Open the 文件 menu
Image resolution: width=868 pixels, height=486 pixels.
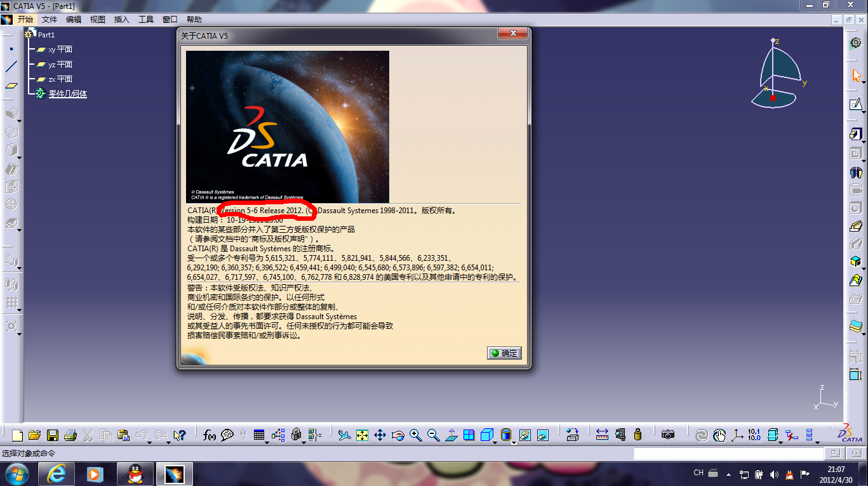(50, 20)
